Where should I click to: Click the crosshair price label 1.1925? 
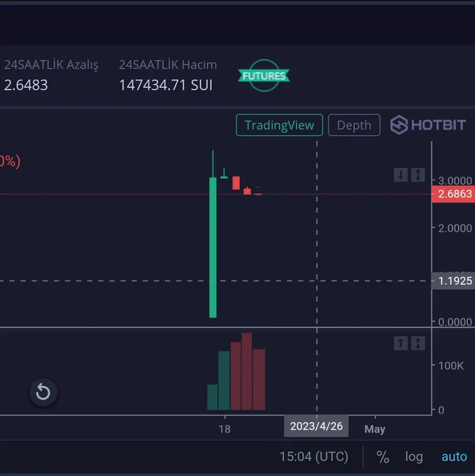[x=453, y=281]
